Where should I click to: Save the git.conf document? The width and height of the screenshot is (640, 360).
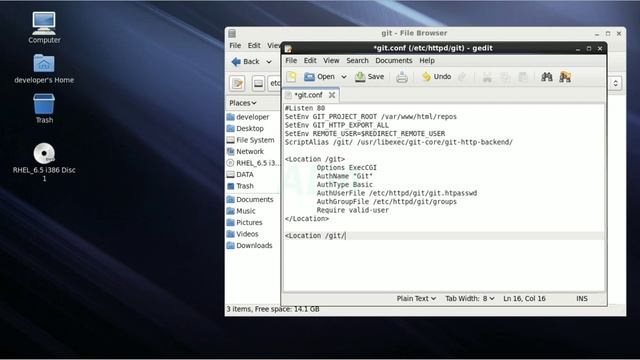(x=370, y=77)
